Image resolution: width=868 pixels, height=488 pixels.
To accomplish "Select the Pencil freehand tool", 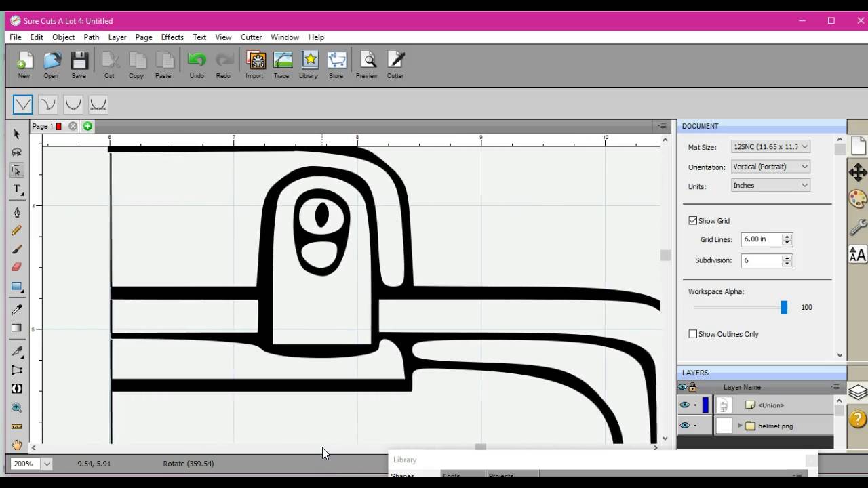I will 17,231.
